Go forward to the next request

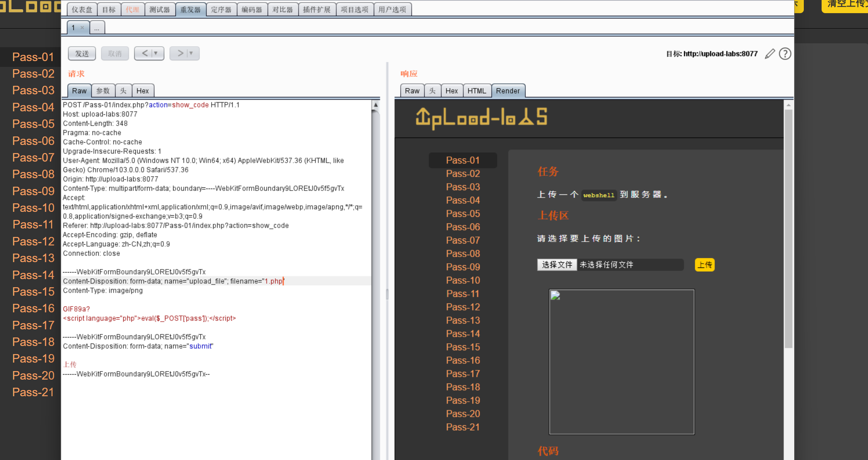[x=180, y=53]
